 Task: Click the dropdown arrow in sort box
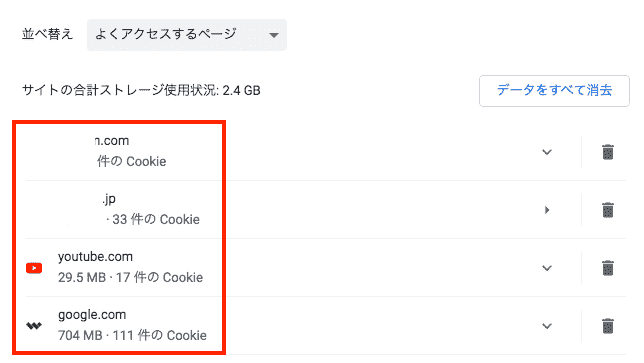274,35
